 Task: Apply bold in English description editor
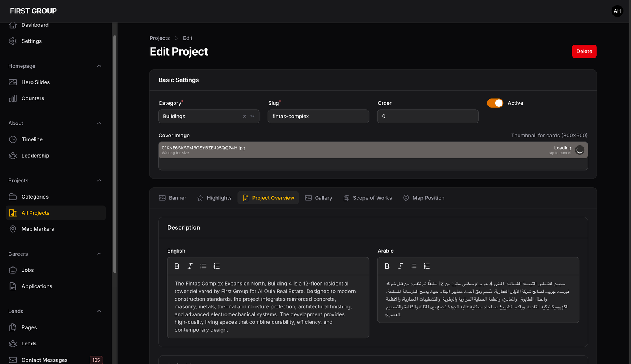click(x=177, y=266)
